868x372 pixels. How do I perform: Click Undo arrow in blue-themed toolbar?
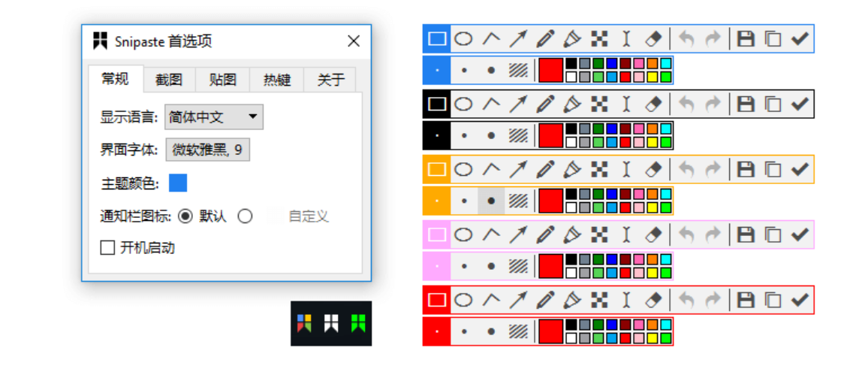(686, 39)
